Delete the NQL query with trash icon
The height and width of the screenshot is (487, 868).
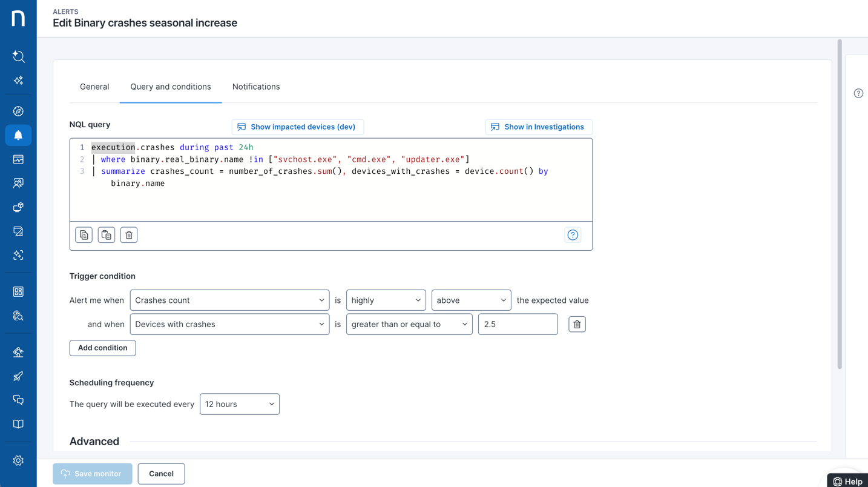pos(129,235)
